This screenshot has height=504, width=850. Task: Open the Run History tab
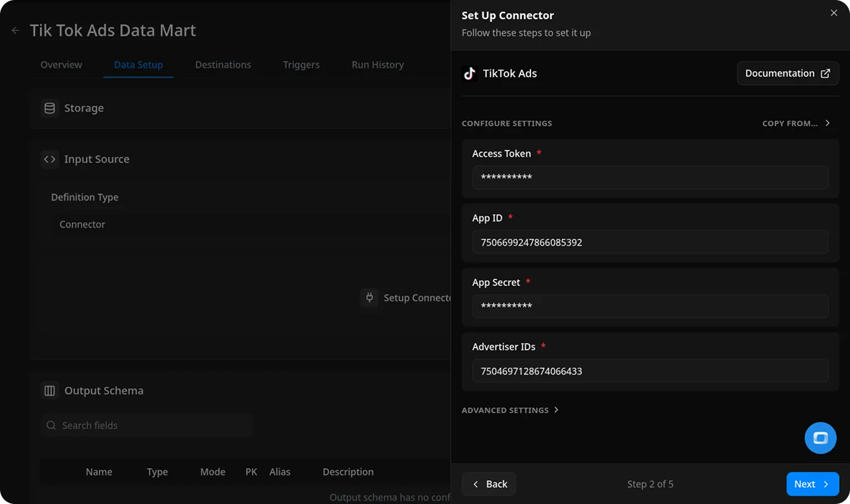(x=377, y=65)
